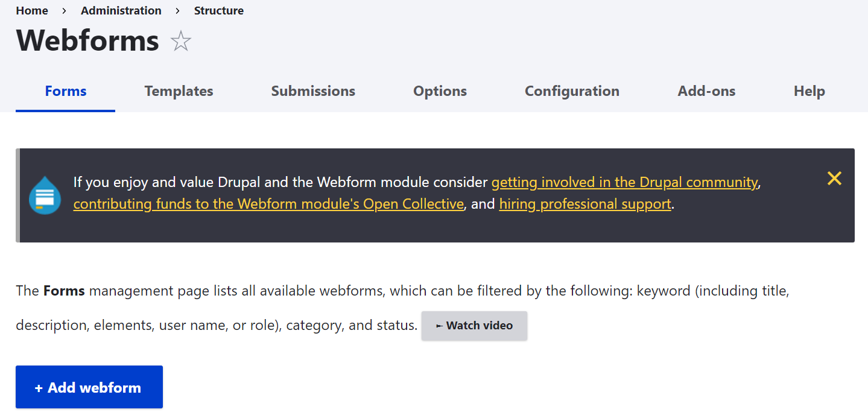The height and width of the screenshot is (418, 868).
Task: Go to Structure via the breadcrumb
Action: coord(218,10)
